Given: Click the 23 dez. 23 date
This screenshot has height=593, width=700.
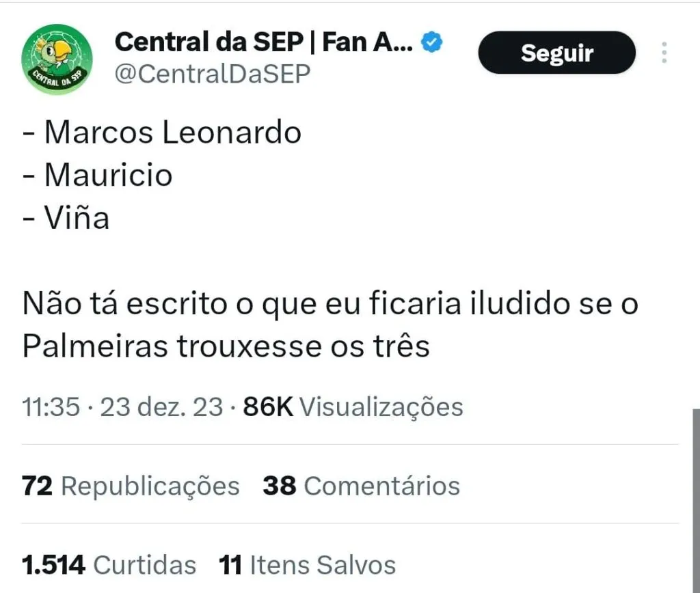Looking at the screenshot, I should click(x=161, y=407).
